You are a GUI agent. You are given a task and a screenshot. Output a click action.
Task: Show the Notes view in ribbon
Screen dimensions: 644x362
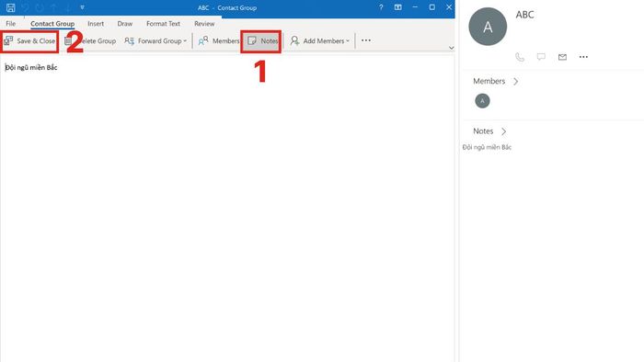(262, 41)
